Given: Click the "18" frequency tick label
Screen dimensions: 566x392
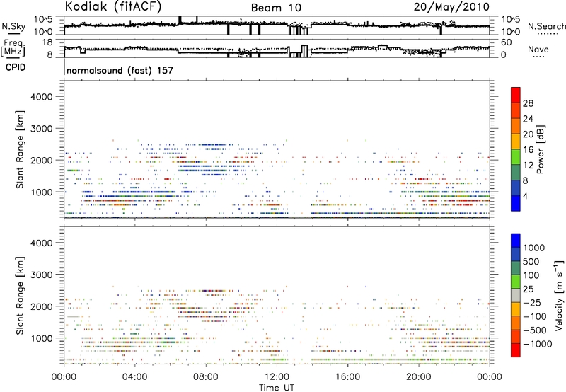Looking at the screenshot, I should coord(46,42).
